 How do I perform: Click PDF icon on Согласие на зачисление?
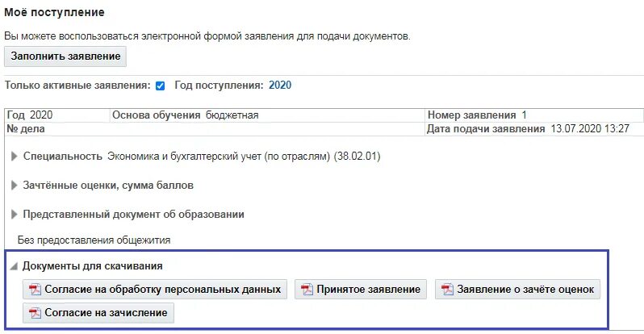click(x=35, y=313)
